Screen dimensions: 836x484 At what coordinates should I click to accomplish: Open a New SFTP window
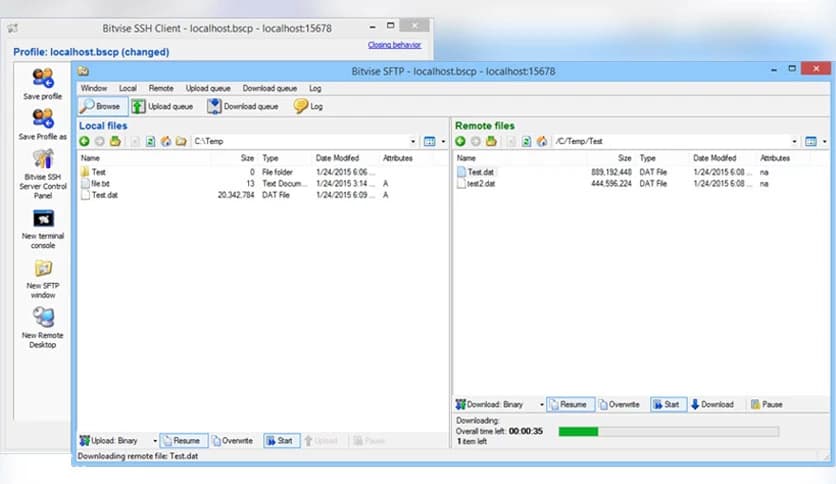(x=43, y=279)
